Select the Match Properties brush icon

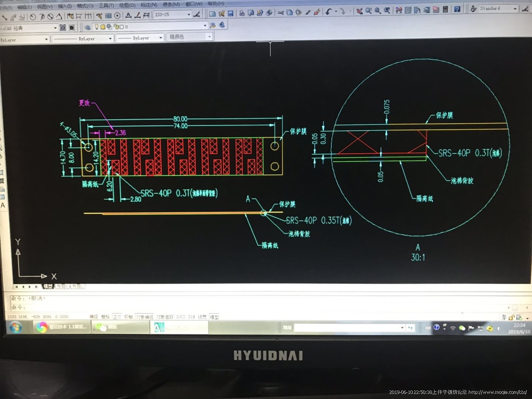317,12
